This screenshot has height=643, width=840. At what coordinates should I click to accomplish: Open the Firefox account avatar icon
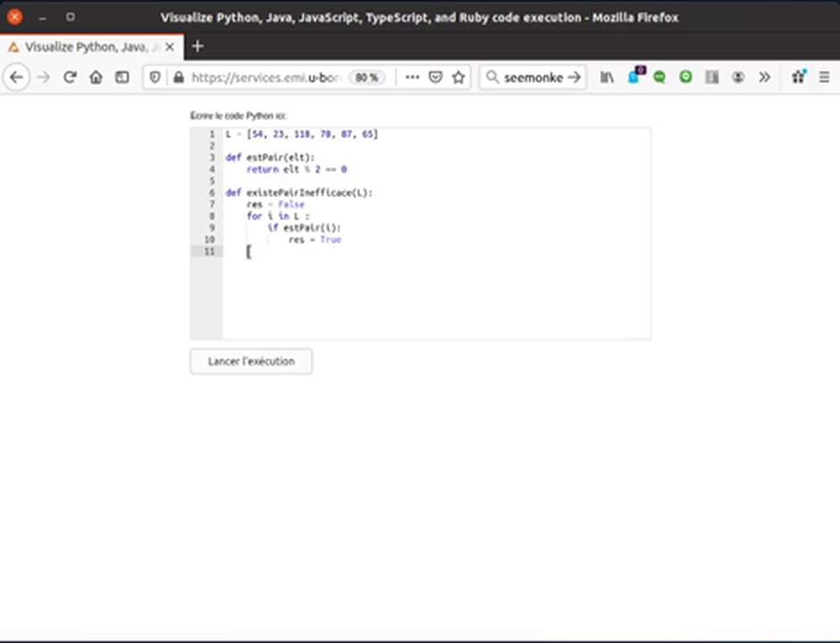(738, 78)
